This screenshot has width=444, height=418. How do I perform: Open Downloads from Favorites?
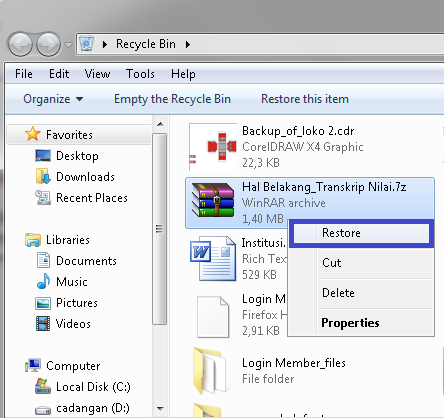(x=85, y=177)
